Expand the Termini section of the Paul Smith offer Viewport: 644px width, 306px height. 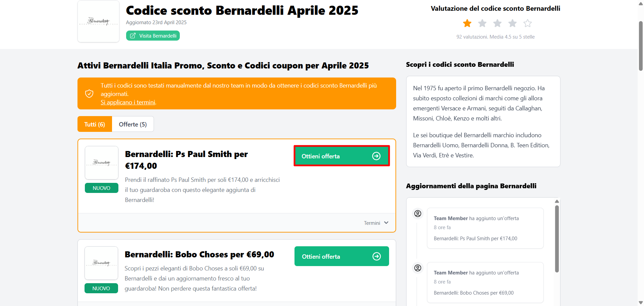(x=376, y=222)
